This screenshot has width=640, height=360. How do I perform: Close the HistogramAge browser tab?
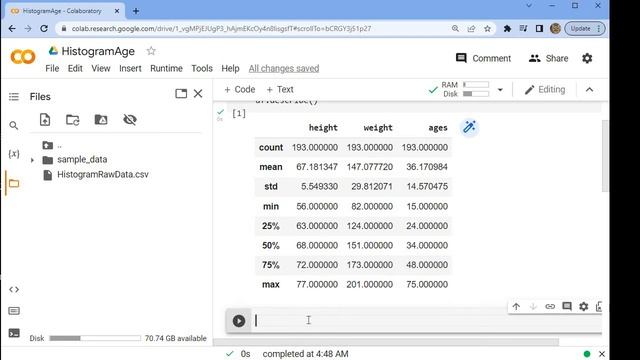pyautogui.click(x=117, y=11)
